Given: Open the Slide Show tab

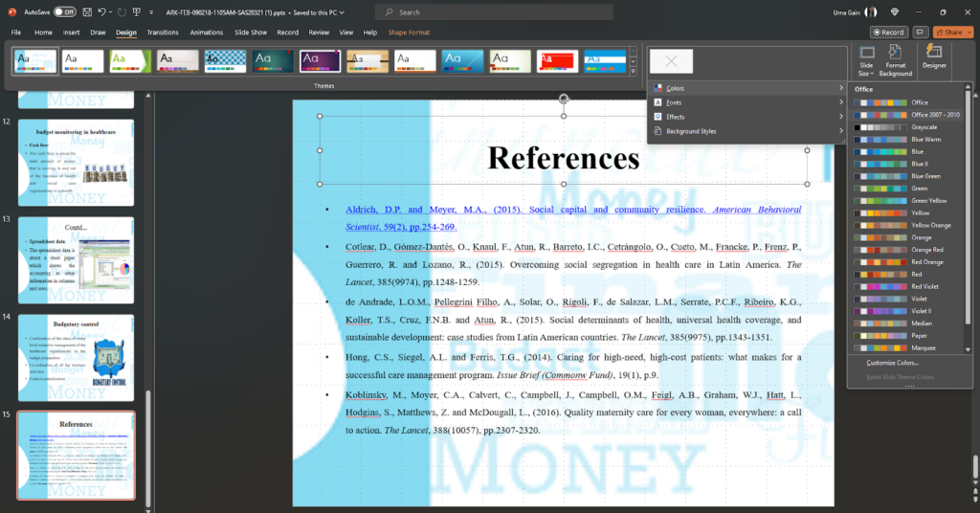Looking at the screenshot, I should [251, 32].
